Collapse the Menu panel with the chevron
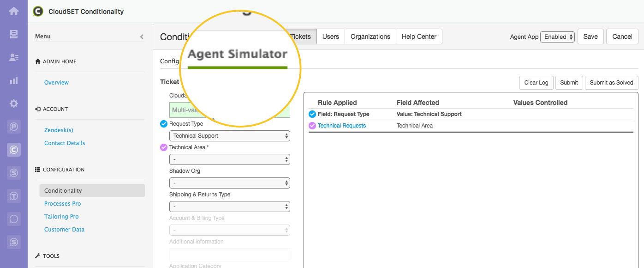Viewport: 644px width, 268px height. coord(142,36)
